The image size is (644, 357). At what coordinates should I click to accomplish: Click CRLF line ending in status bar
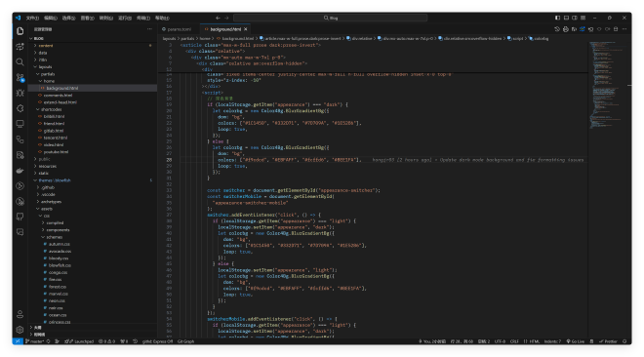click(x=514, y=341)
